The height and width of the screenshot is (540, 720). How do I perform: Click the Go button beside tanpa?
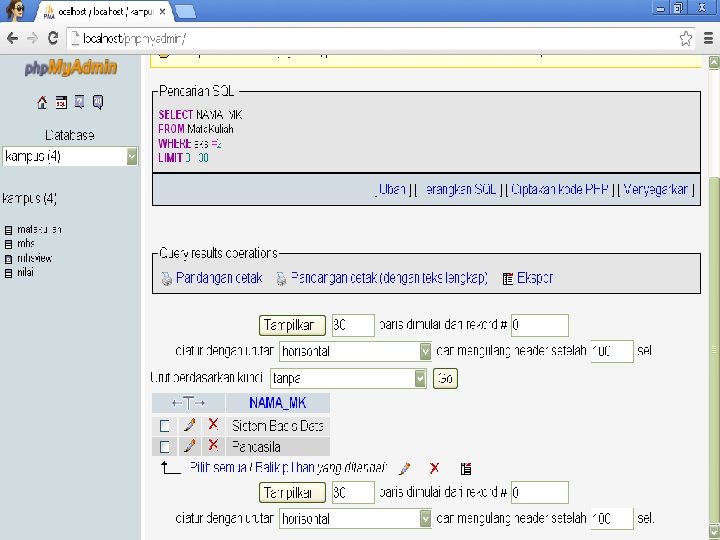click(445, 379)
